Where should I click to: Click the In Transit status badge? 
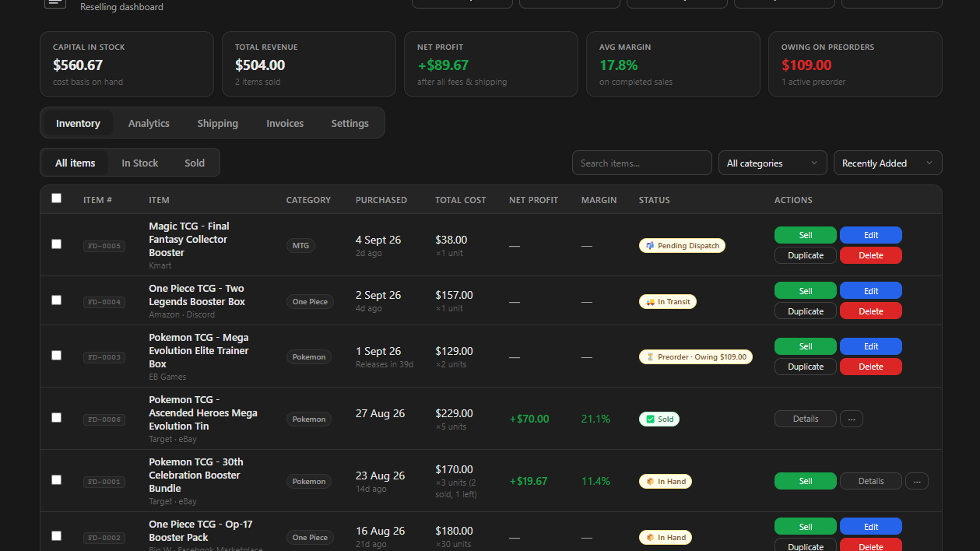(668, 301)
